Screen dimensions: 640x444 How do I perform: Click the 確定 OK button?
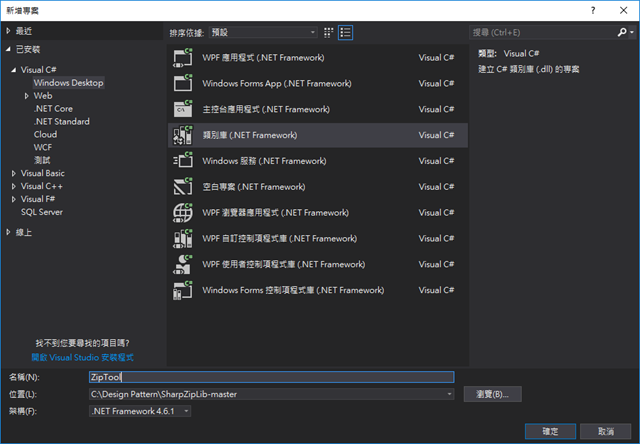[550, 431]
